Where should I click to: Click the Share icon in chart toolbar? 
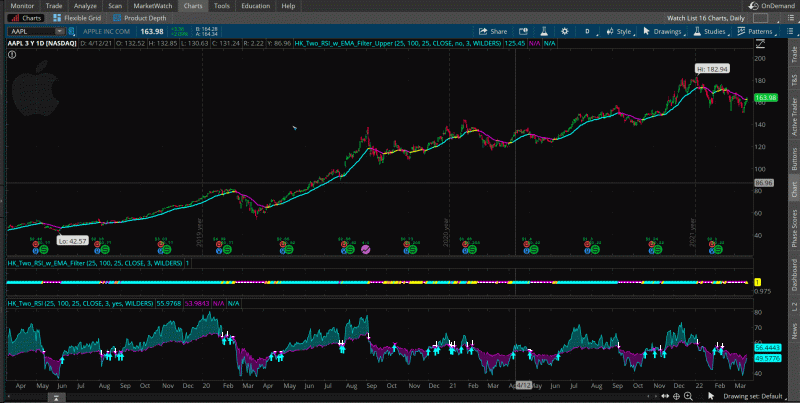482,31
